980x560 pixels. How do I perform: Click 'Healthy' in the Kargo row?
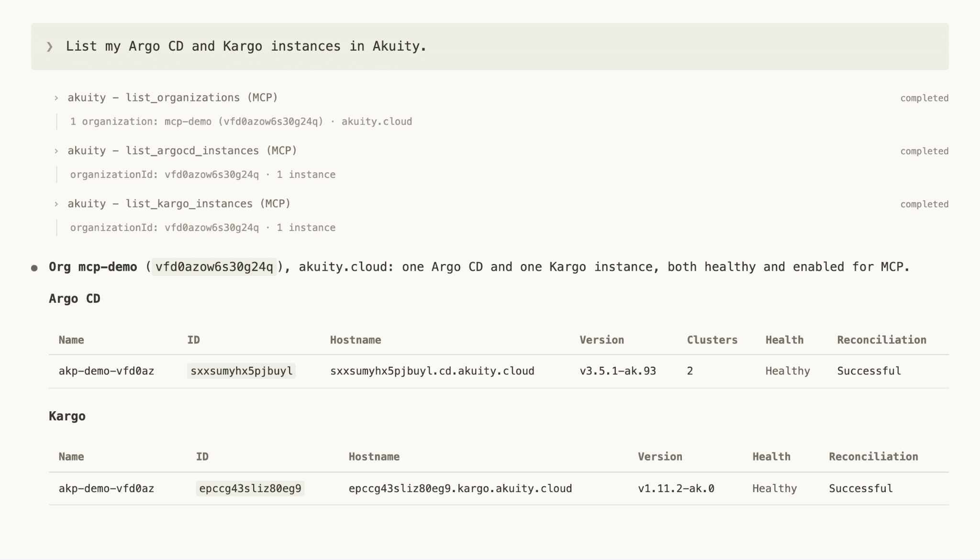pyautogui.click(x=775, y=489)
